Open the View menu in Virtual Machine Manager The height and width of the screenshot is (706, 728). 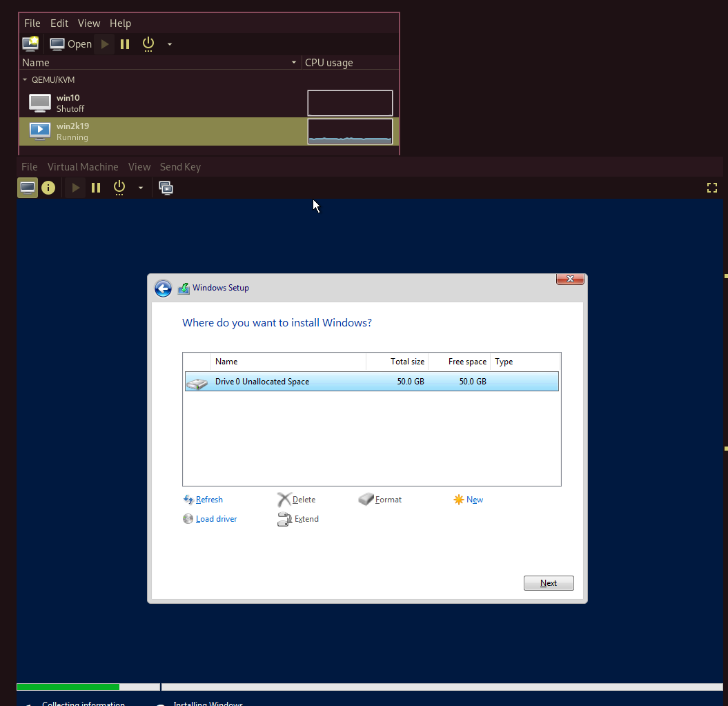point(89,23)
